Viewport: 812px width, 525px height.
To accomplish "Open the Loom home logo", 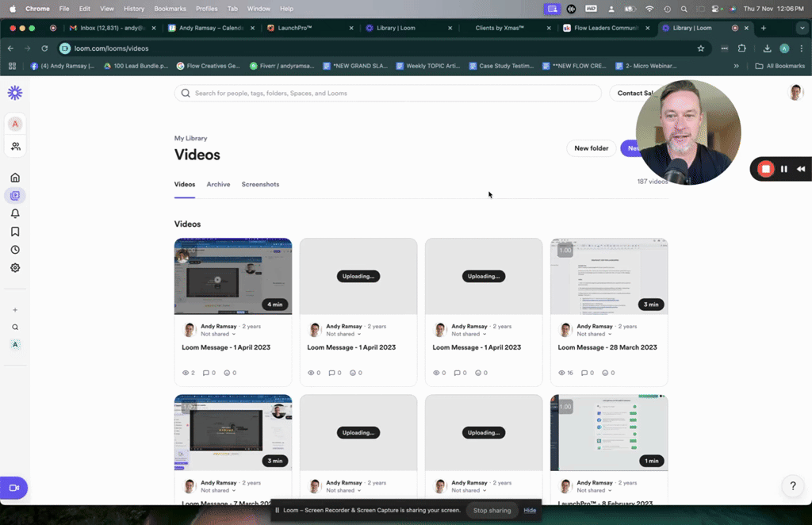I will click(15, 93).
